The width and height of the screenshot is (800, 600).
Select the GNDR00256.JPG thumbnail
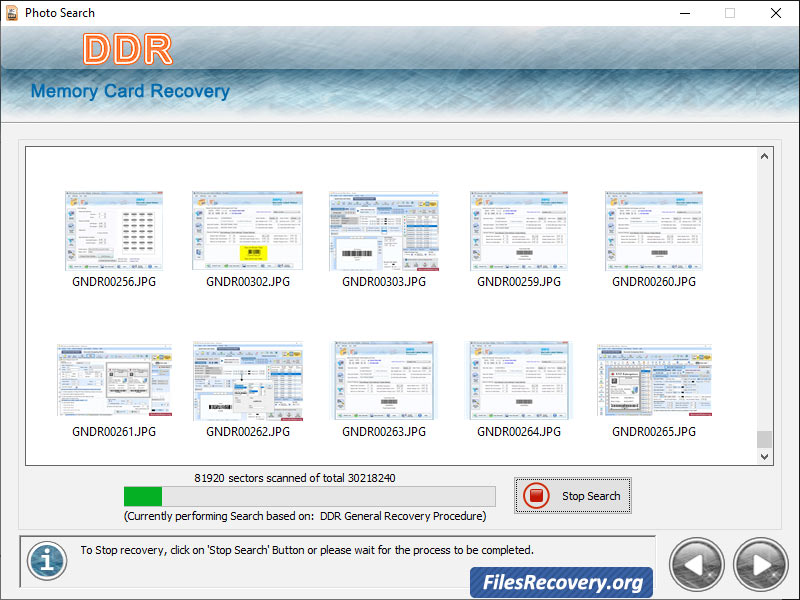pos(113,231)
